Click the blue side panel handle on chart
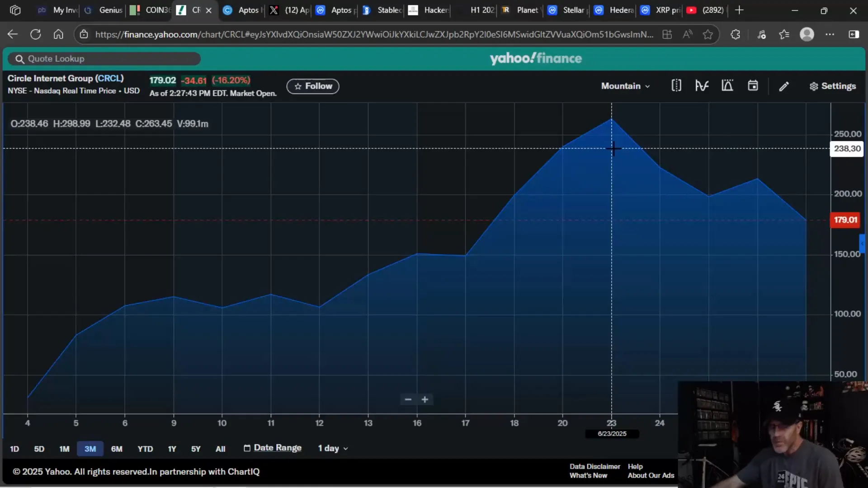 tap(862, 244)
